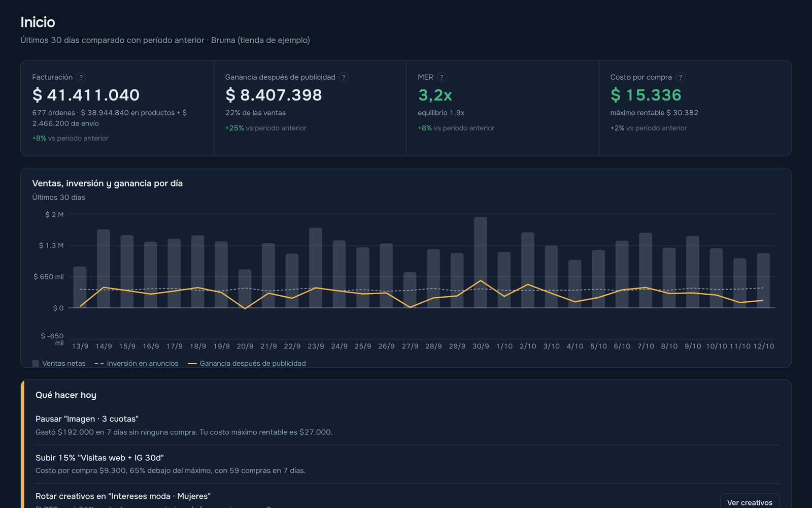
Task: Click the 12/10 date label on axis
Action: 763,346
